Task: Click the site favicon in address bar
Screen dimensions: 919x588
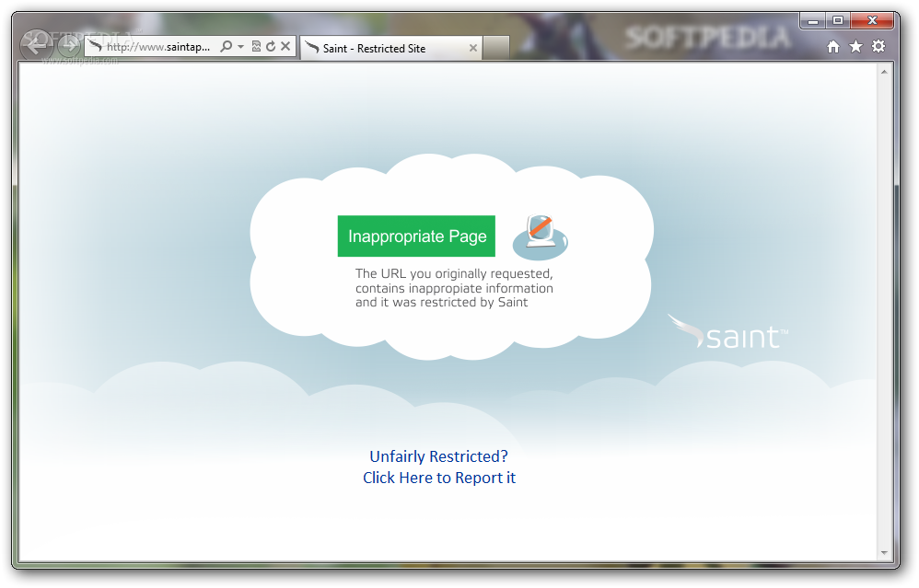Action: (x=95, y=46)
